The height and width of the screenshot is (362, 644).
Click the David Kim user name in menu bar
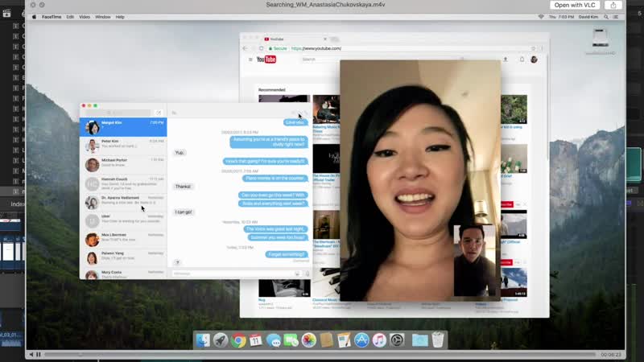point(588,17)
